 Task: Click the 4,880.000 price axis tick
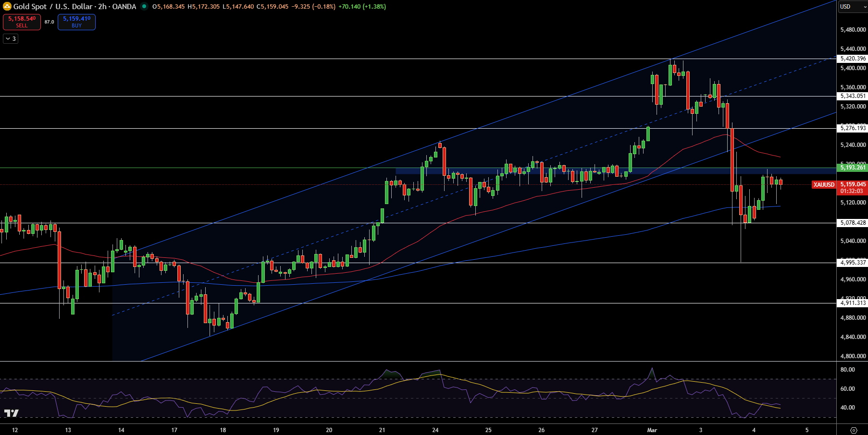[853, 318]
